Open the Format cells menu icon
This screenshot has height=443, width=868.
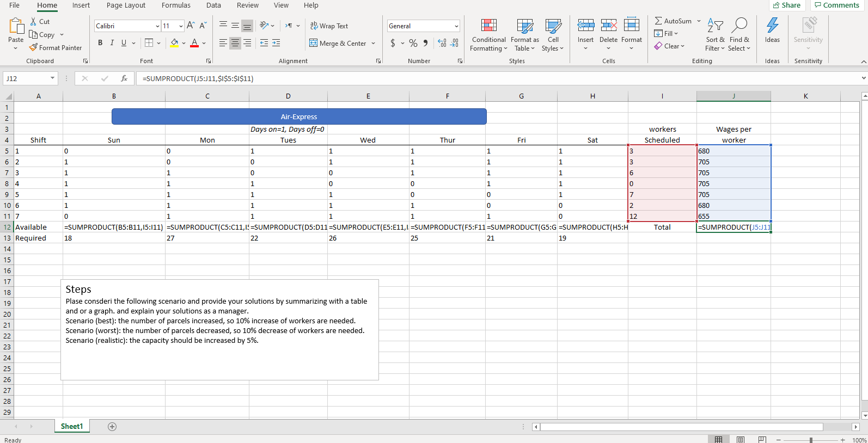point(631,24)
